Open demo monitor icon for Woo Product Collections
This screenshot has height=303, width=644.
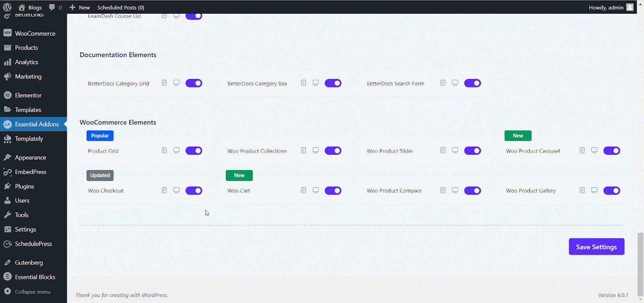point(316,150)
